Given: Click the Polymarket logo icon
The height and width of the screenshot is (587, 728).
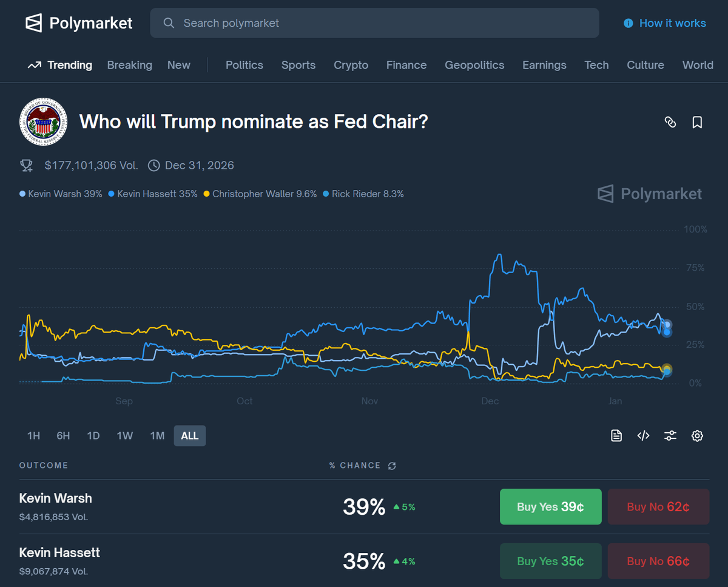Looking at the screenshot, I should click(34, 23).
